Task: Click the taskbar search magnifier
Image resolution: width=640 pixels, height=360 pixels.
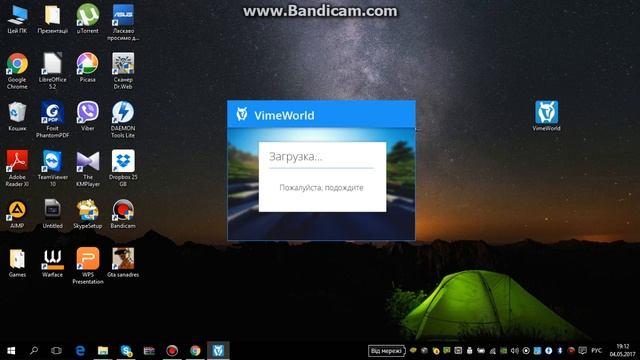Action: tap(34, 351)
